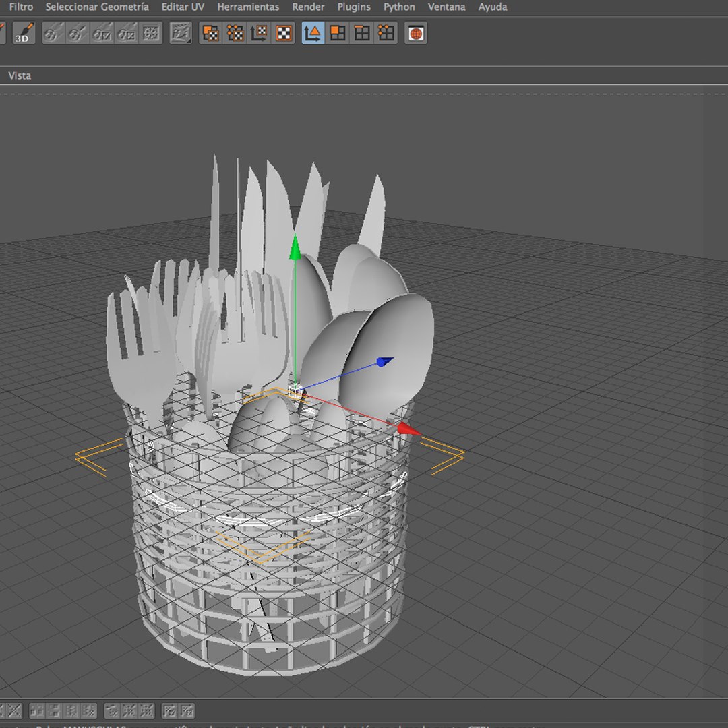Enable the 3D painting mode brush icon
728x728 pixels.
point(24,33)
